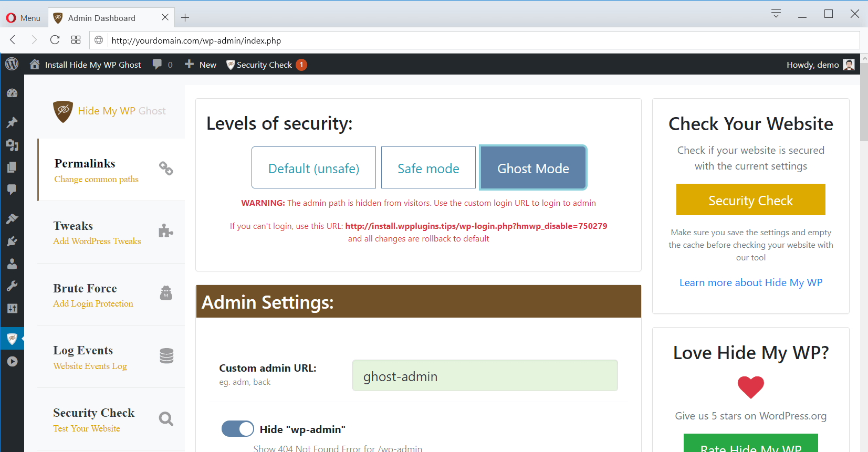
Task: Select the Safe mode security level
Action: pyautogui.click(x=428, y=168)
